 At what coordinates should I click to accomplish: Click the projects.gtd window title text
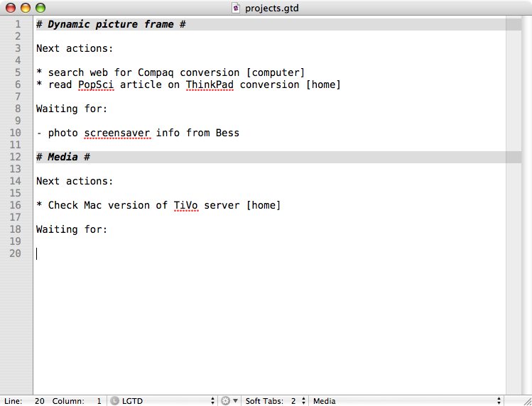pyautogui.click(x=272, y=8)
